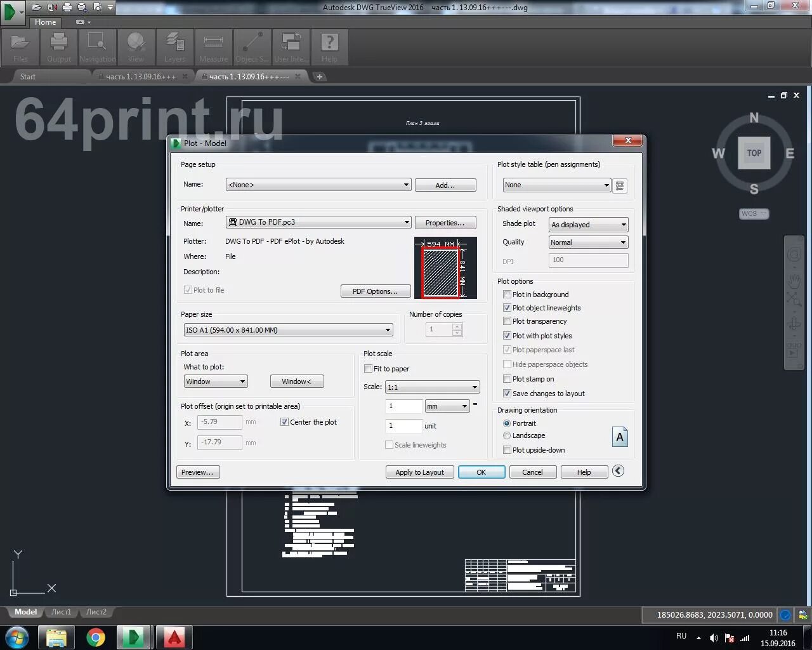This screenshot has height=650, width=812.
Task: Open Chrome from the Windows taskbar
Action: 96,637
